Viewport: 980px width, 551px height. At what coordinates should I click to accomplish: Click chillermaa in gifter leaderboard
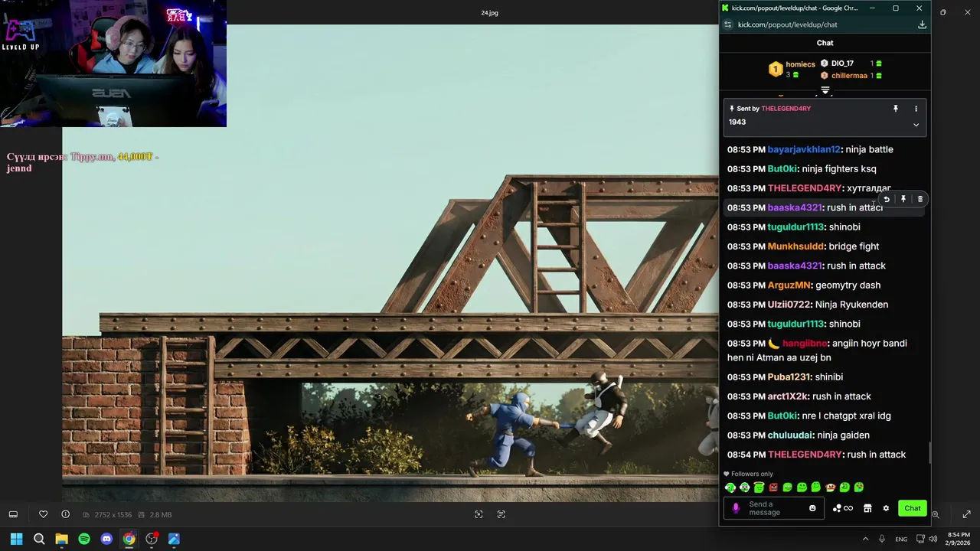point(849,76)
